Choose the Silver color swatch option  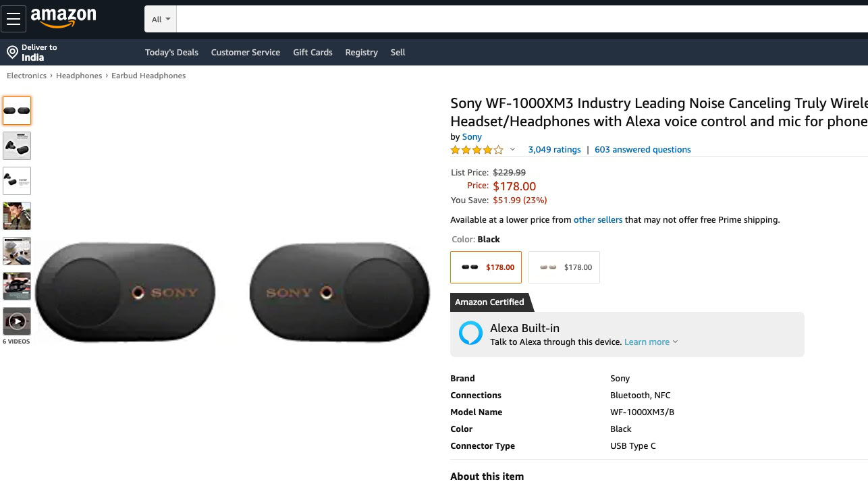564,267
